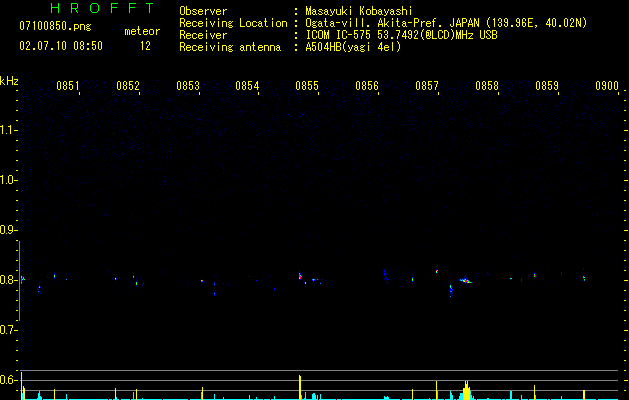Click the 0859 time marker

coord(547,86)
